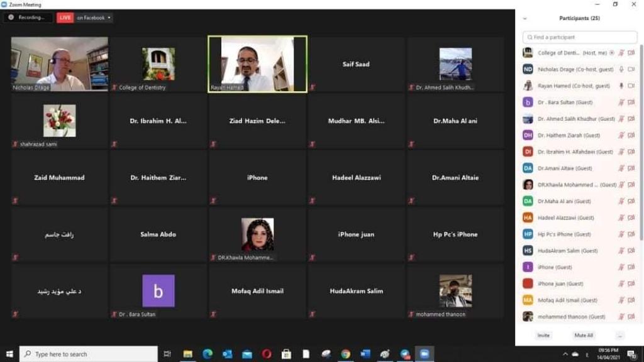Click camera-off icon next to Dr. Haithem Ziarah
644x362 pixels.
tap(631, 135)
